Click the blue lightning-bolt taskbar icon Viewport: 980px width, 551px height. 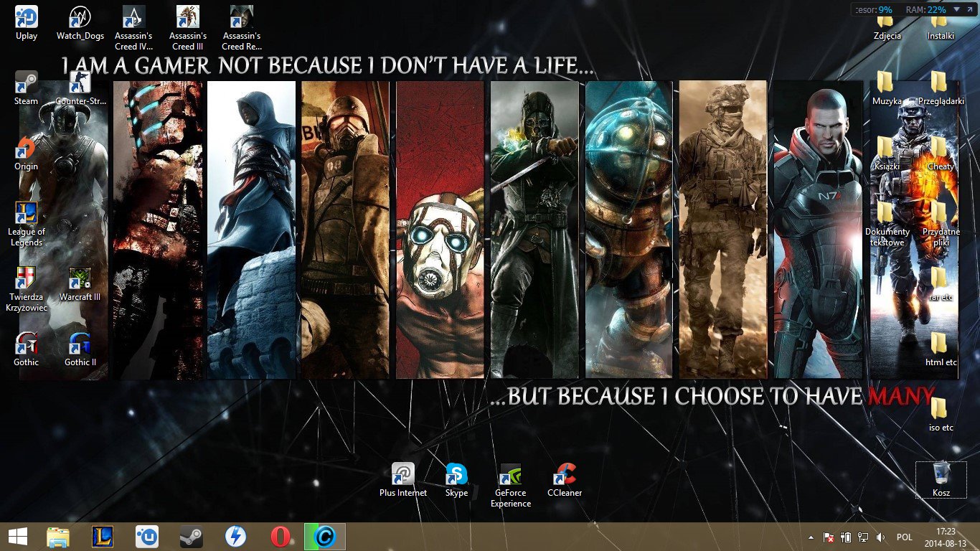point(236,537)
